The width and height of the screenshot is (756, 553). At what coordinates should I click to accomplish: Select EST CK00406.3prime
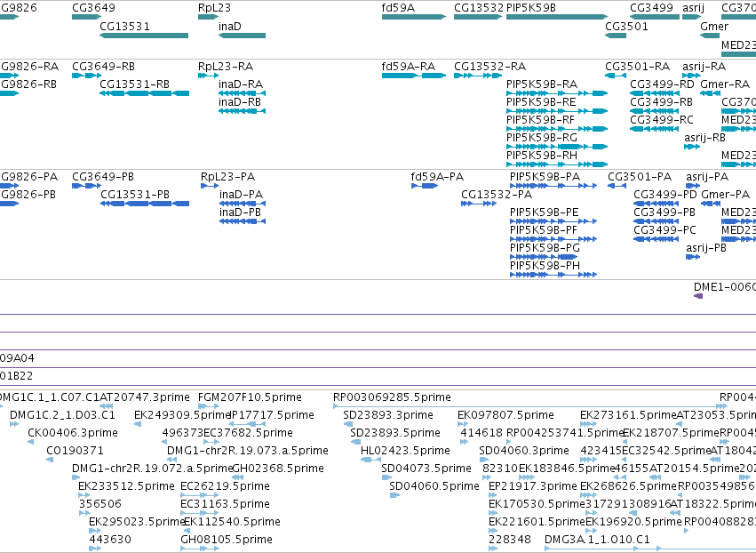tap(30, 442)
